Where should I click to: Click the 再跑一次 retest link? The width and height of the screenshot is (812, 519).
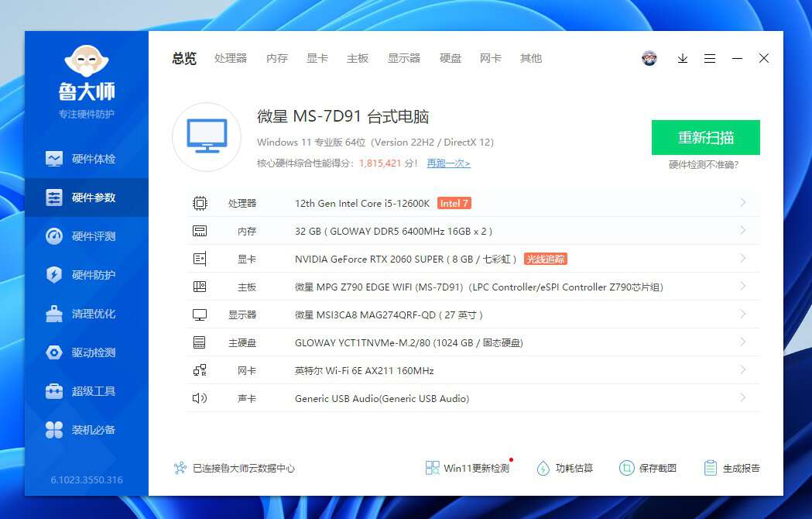448,163
